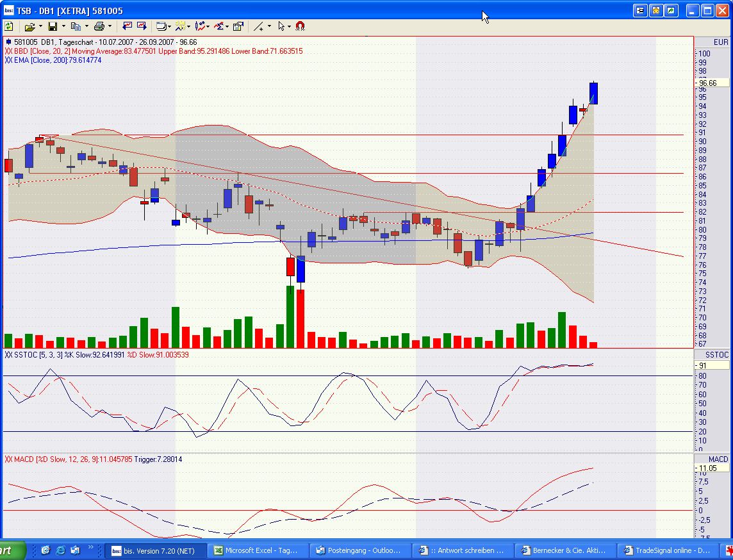This screenshot has width=733, height=560.
Task: Switch to Microsoft Excel taskbar window
Action: (x=259, y=550)
